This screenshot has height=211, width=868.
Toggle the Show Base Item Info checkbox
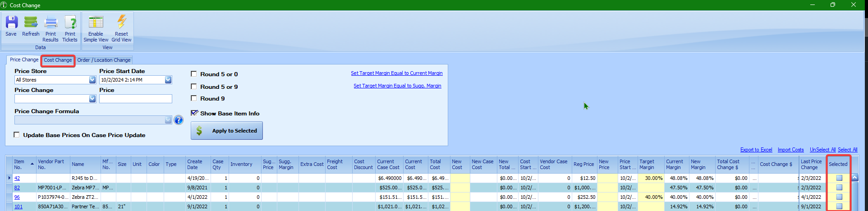point(194,113)
